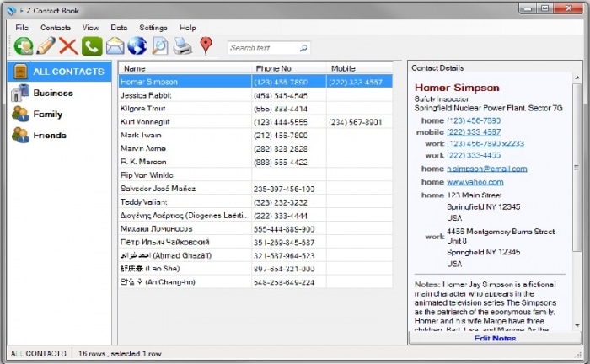Select the R. K. Maroon row
Viewport: 590px width, 364px height.
click(255, 162)
